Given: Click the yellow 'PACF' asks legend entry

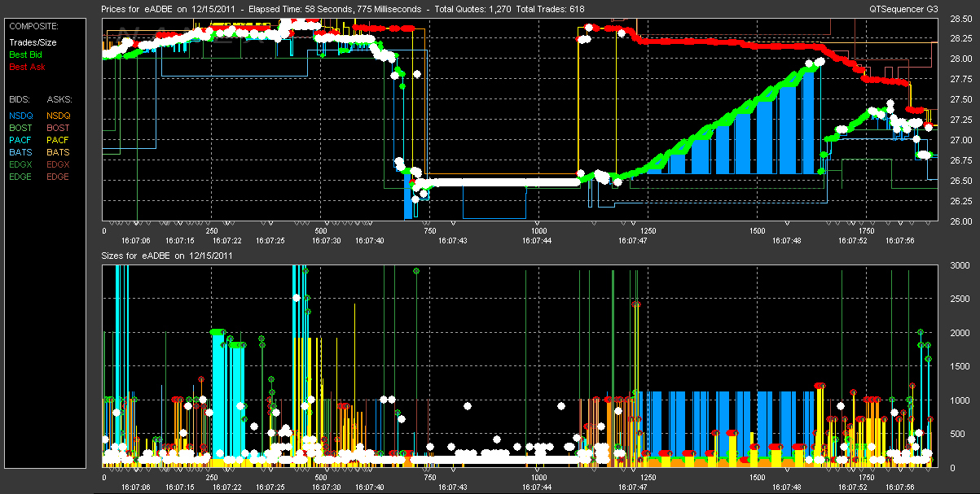Looking at the screenshot, I should tap(59, 140).
